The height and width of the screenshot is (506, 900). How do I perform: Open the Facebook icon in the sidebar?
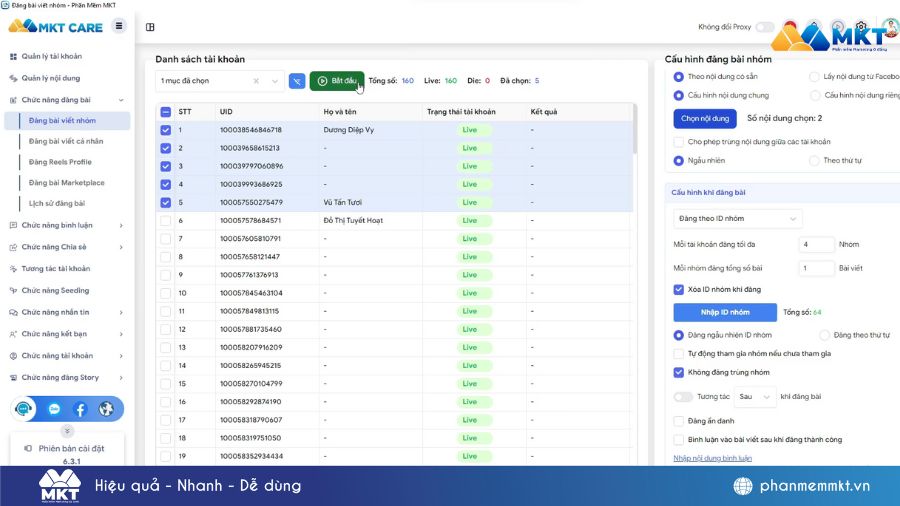pyautogui.click(x=80, y=409)
